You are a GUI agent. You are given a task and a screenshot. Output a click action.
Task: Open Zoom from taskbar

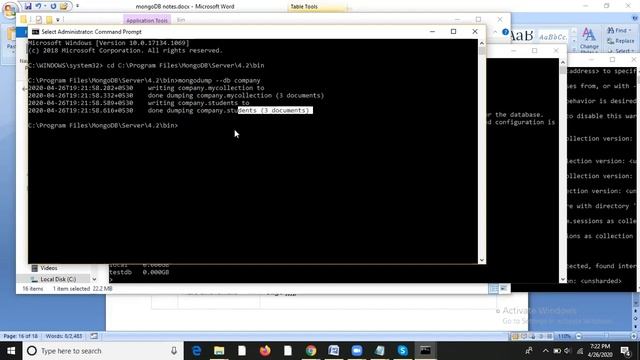pos(356,351)
